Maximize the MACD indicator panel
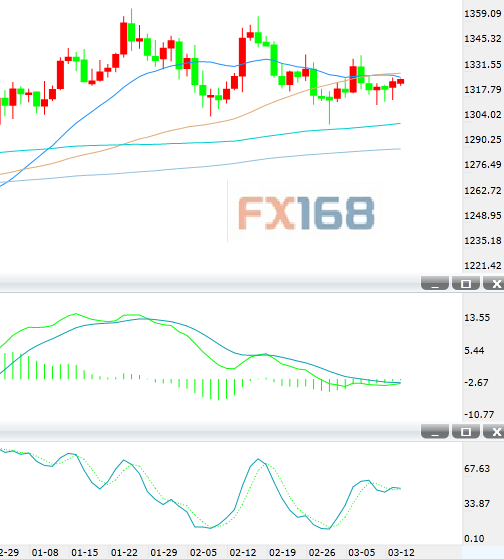The width and height of the screenshot is (504, 559). [466, 283]
